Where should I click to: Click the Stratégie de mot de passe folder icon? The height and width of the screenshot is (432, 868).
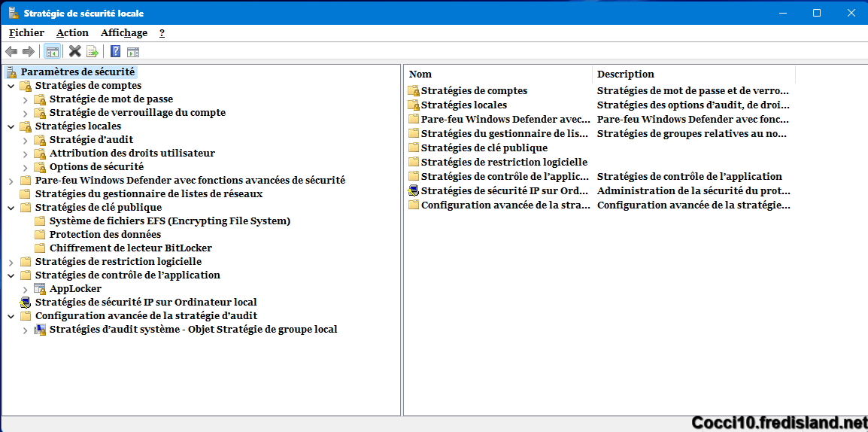[x=40, y=99]
